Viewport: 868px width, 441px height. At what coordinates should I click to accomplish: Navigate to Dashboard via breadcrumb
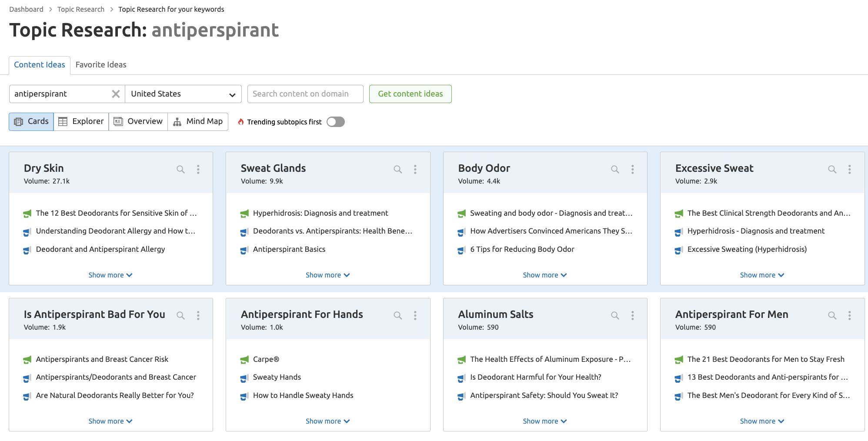[26, 9]
